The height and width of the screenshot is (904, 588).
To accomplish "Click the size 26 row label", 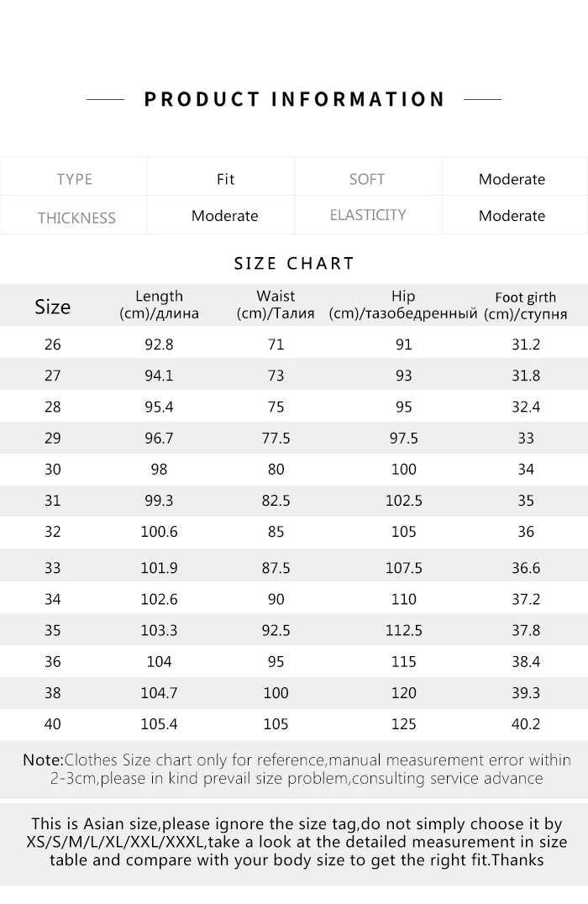I will click(52, 344).
